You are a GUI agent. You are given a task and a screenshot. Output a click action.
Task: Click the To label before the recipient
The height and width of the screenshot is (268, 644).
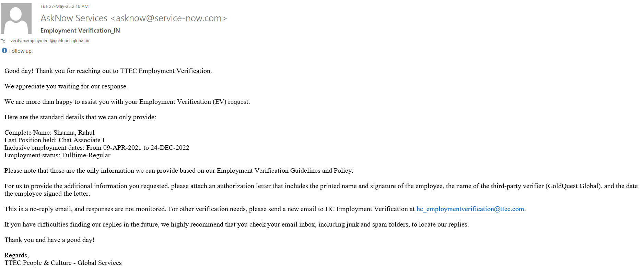[x=3, y=41]
